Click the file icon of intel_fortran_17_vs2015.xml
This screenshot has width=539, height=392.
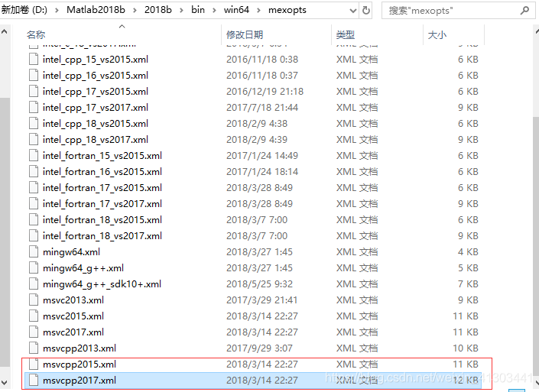pyautogui.click(x=34, y=187)
